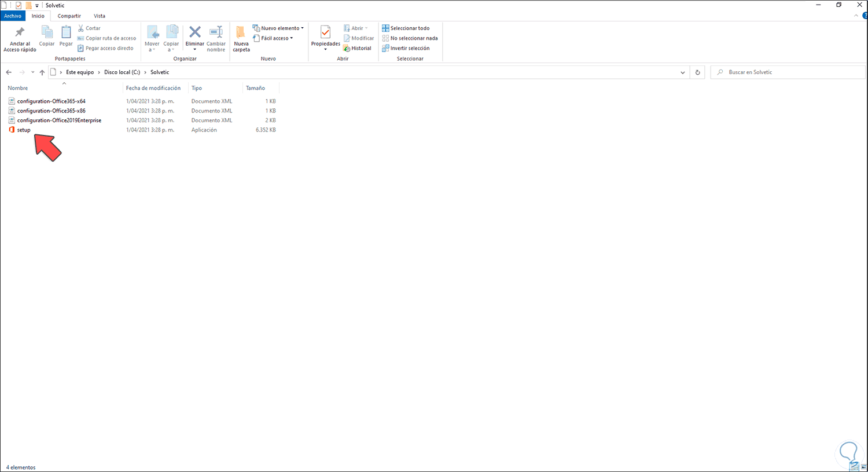Viewport: 868px width, 472px height.
Task: Click the Copiar icon in Portapapeles
Action: tap(47, 36)
